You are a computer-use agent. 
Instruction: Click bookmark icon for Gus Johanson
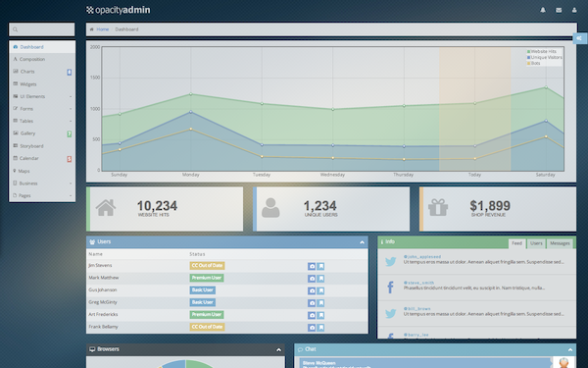coord(320,290)
